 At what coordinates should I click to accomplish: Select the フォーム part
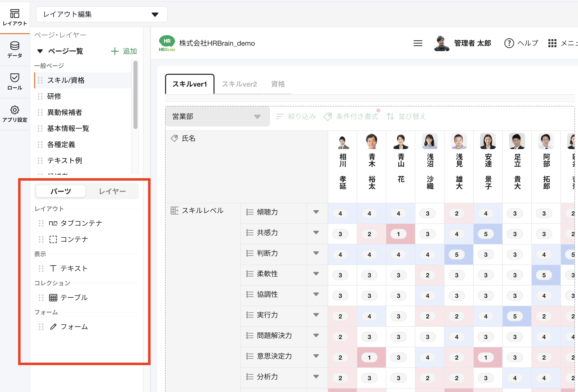point(74,327)
